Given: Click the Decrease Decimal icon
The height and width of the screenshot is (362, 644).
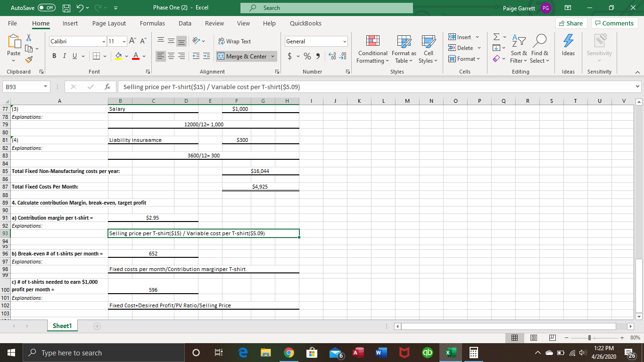Looking at the screenshot, I should click(x=343, y=57).
